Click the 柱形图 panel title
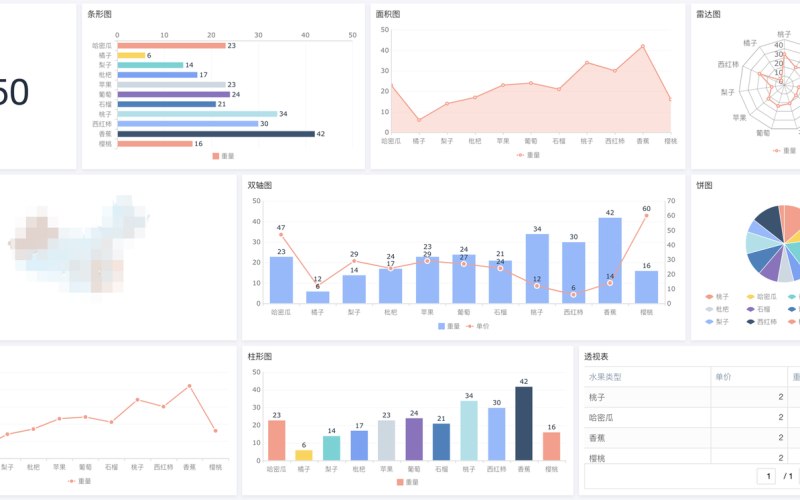 (260, 357)
